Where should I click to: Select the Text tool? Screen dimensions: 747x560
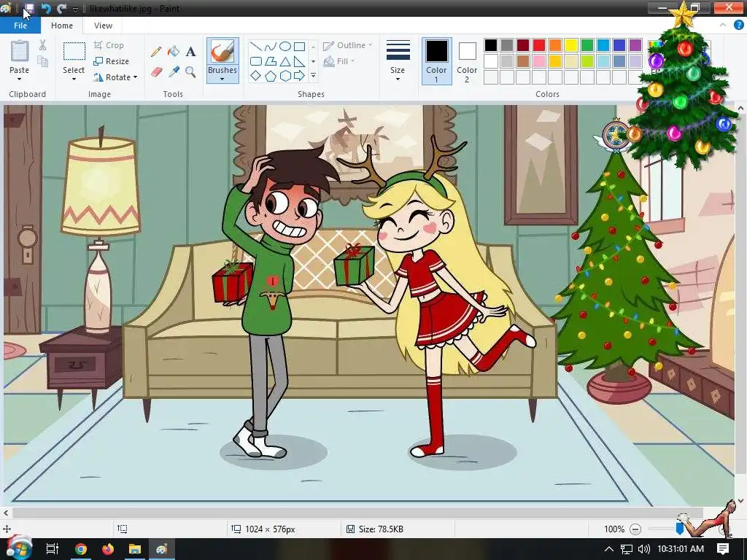pyautogui.click(x=190, y=52)
